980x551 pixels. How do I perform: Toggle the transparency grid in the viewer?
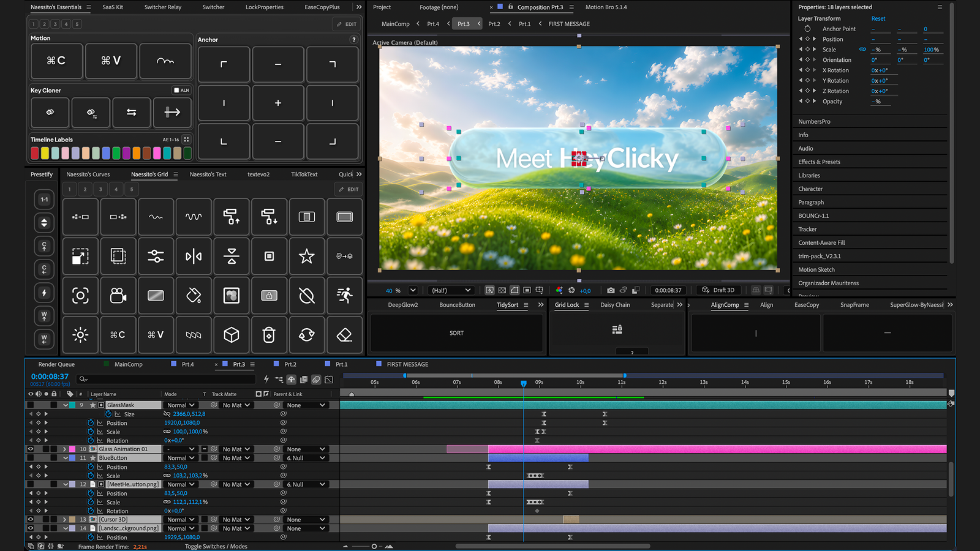click(x=502, y=290)
